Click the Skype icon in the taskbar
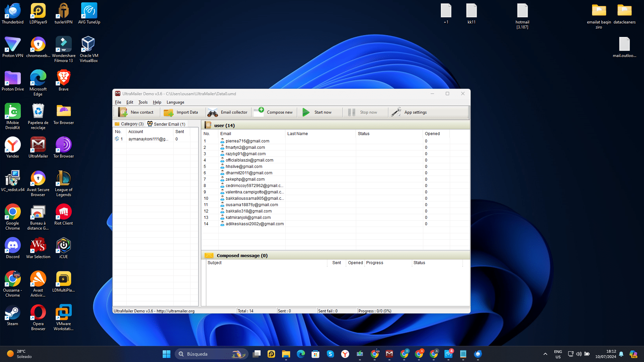644x362 pixels. (330, 354)
